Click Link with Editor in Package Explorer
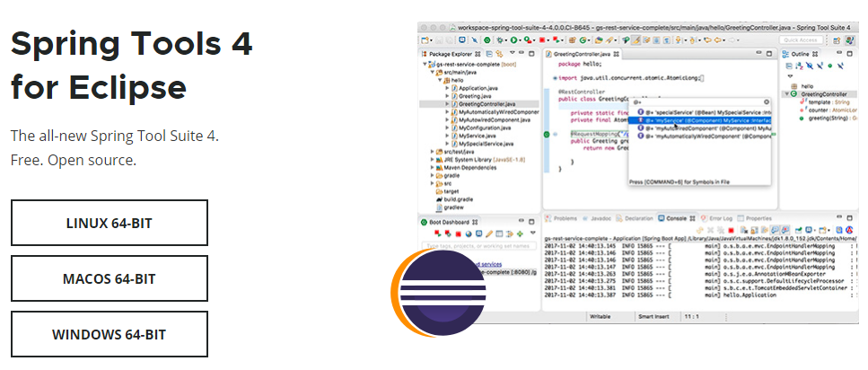This screenshot has width=868, height=370. [x=499, y=54]
